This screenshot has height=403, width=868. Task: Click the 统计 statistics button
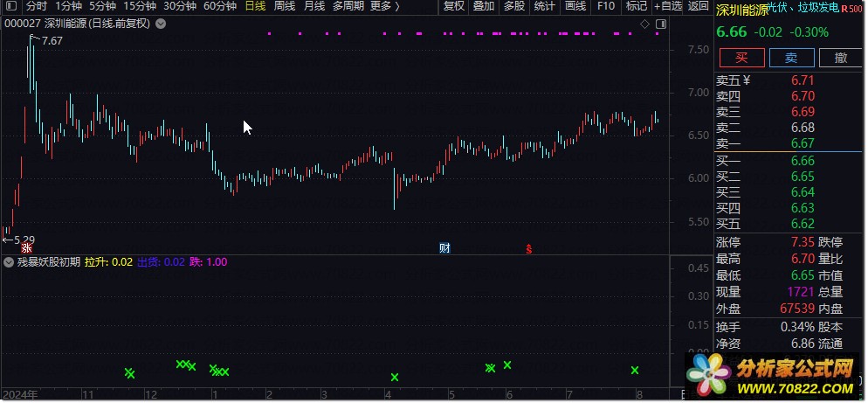[x=545, y=7]
